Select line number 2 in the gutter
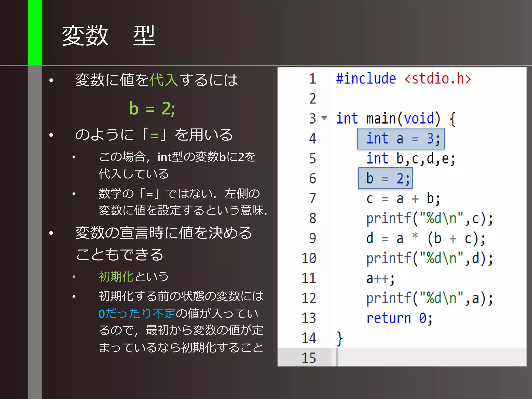This screenshot has width=532, height=399. click(x=312, y=98)
